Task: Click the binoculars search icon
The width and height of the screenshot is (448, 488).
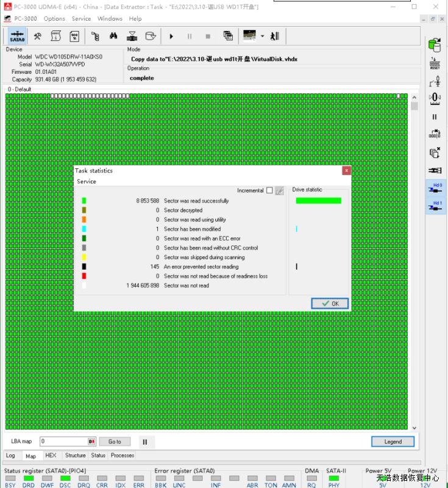Action: click(113, 36)
